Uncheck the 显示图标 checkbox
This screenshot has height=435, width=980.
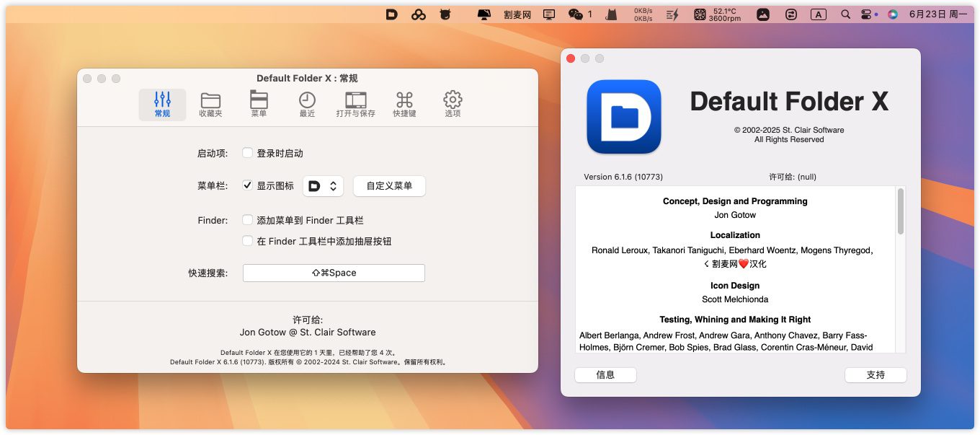[x=248, y=185]
